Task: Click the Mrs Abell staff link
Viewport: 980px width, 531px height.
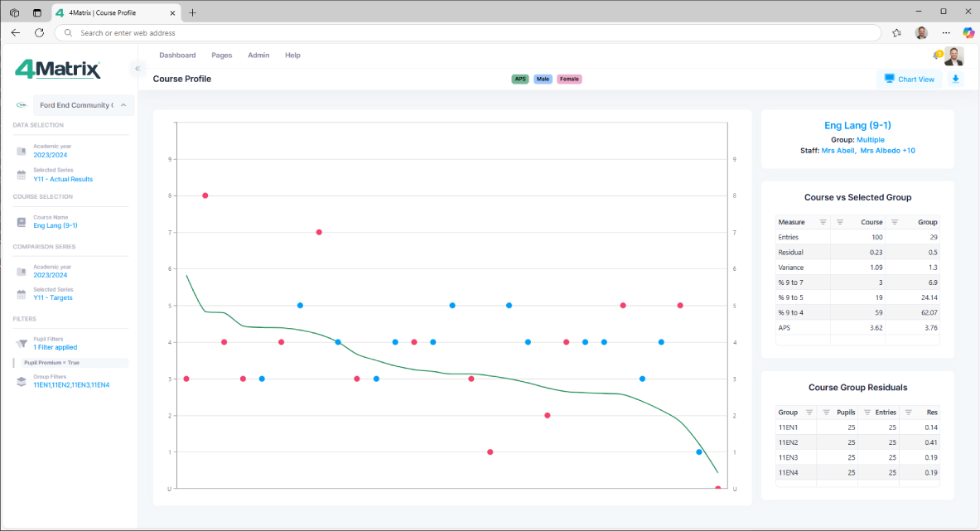Action: pyautogui.click(x=838, y=151)
